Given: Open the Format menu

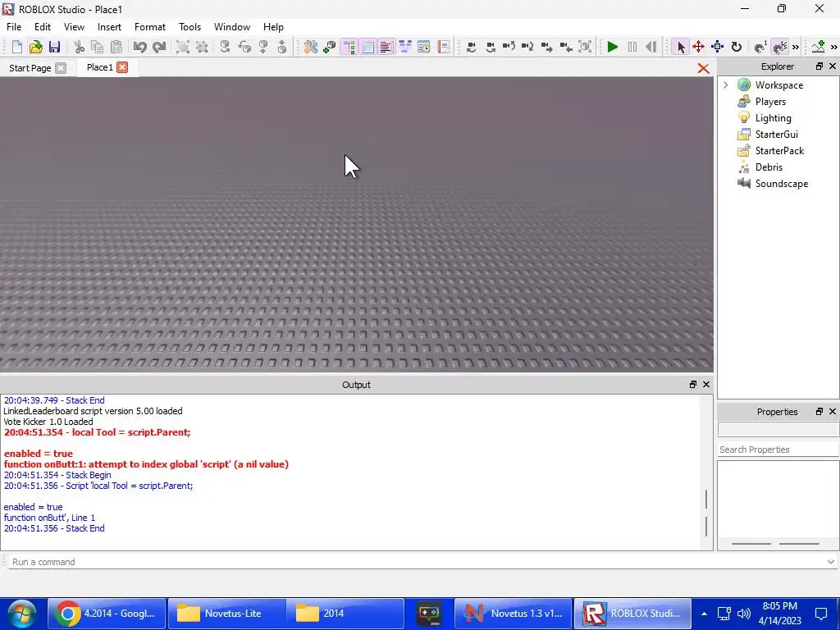Looking at the screenshot, I should (150, 27).
